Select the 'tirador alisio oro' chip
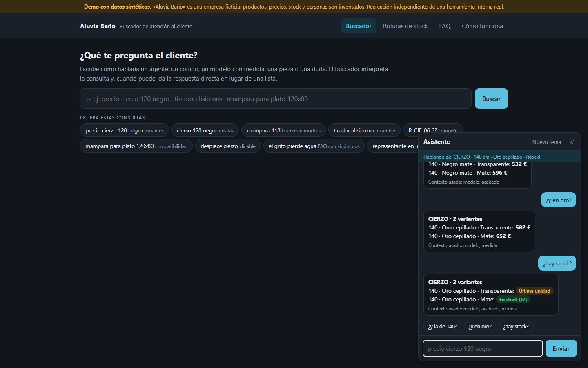This screenshot has height=368, width=588. (364, 130)
